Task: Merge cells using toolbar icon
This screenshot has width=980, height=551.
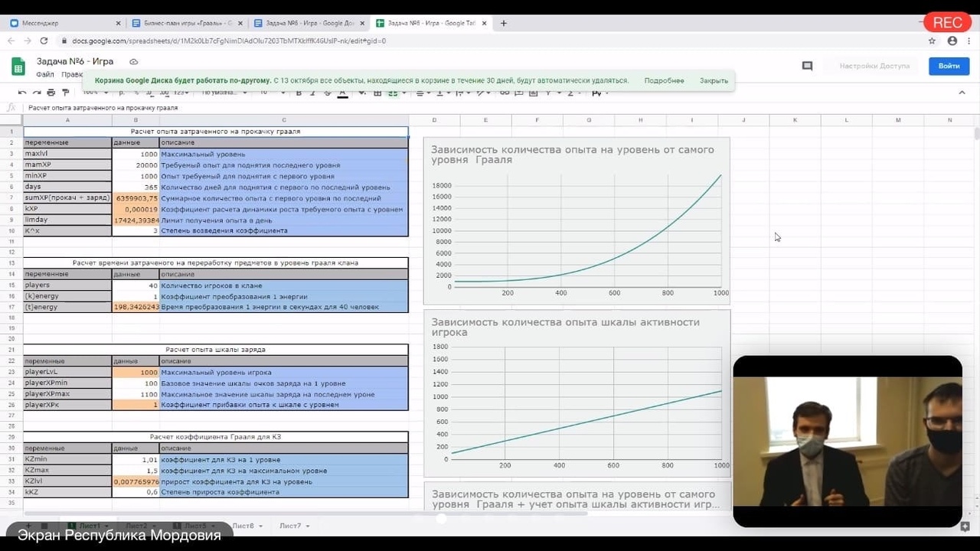Action: tap(393, 93)
